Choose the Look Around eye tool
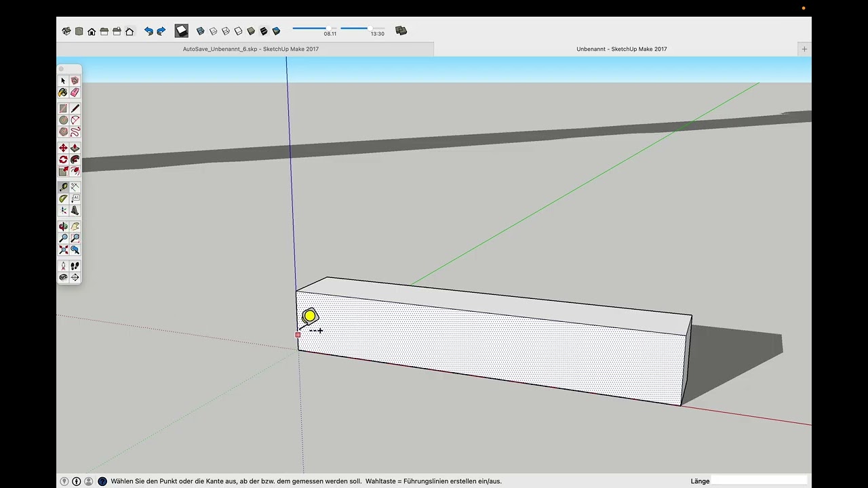This screenshot has height=488, width=868. (63, 277)
